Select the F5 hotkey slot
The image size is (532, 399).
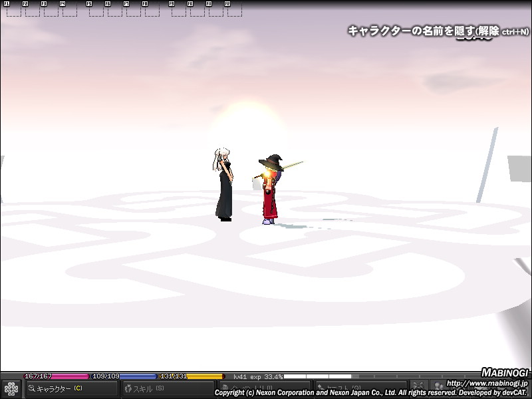[x=96, y=9]
